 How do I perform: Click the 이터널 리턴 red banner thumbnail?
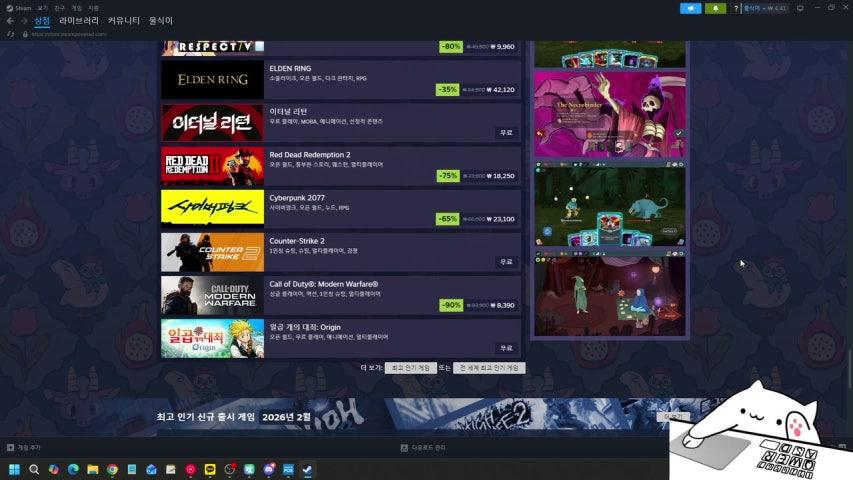pos(213,122)
